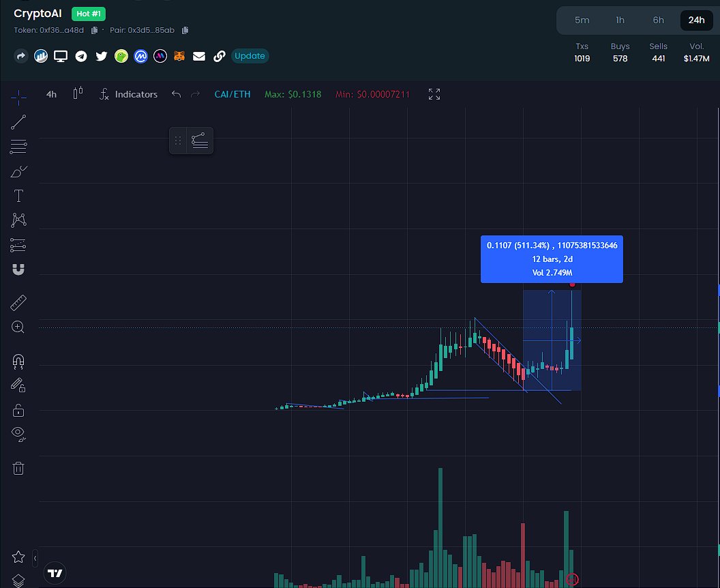
Task: Select the Fibonacci retracement tool
Action: pyautogui.click(x=18, y=147)
